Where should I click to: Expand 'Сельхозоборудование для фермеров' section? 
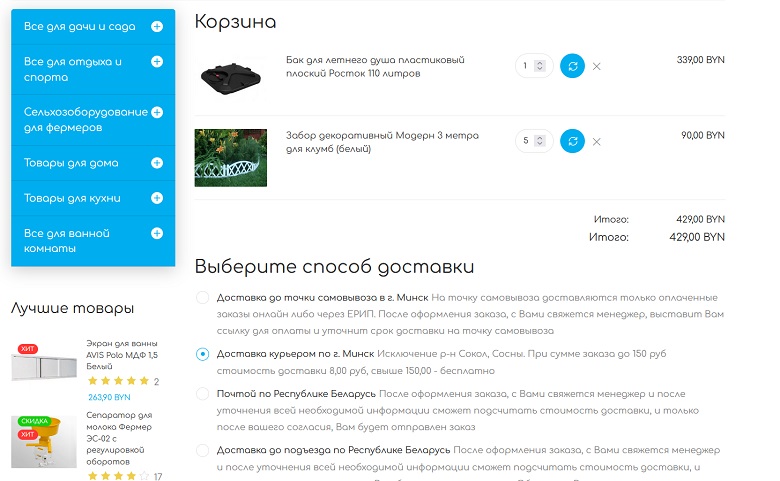pos(157,113)
